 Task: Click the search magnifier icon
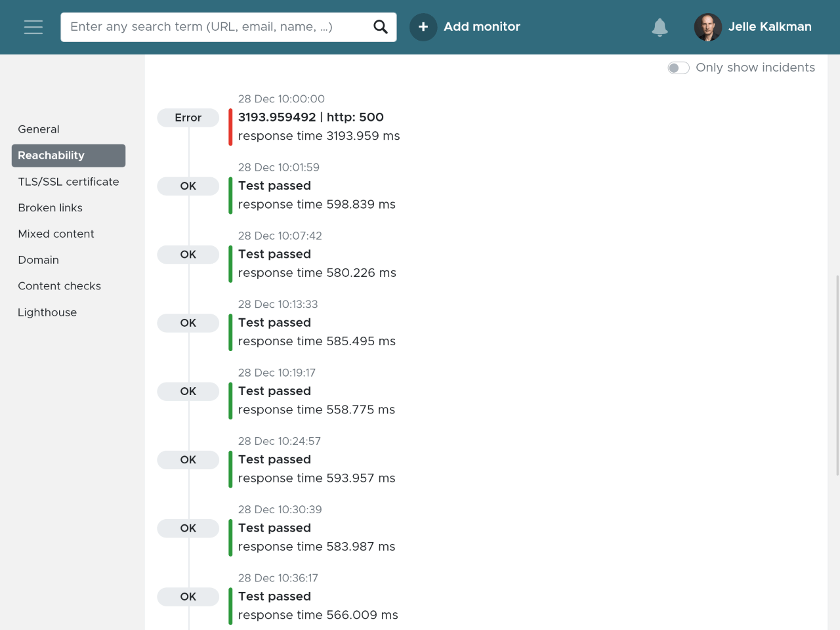pos(381,27)
